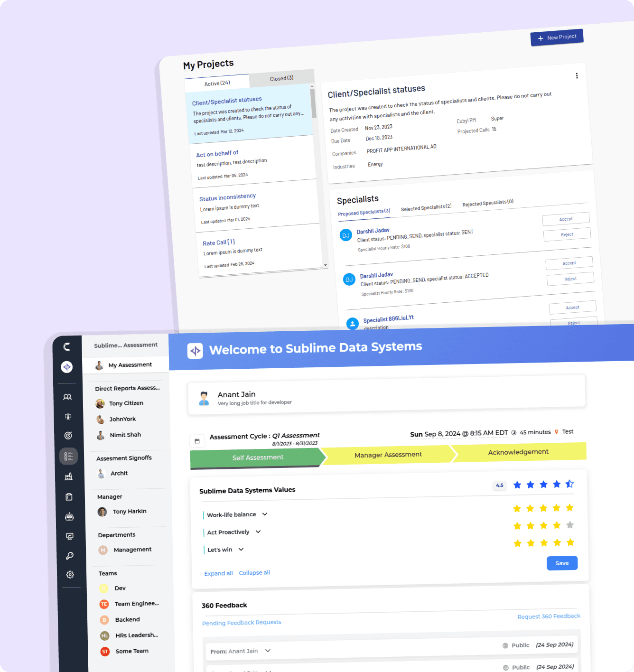Open the clipboard icon in sidebar
The width and height of the screenshot is (634, 672).
click(69, 497)
